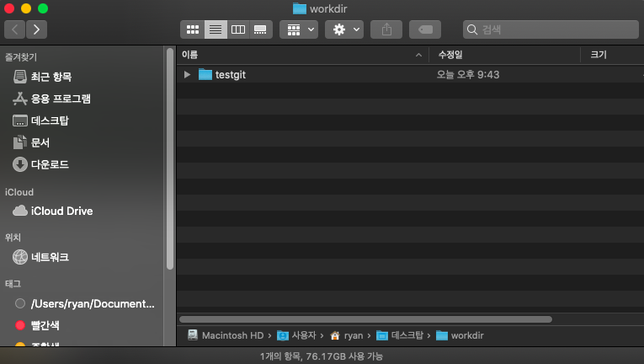Image resolution: width=644 pixels, height=364 pixels.
Task: Open iCloud Drive in sidebar
Action: [x=53, y=211]
